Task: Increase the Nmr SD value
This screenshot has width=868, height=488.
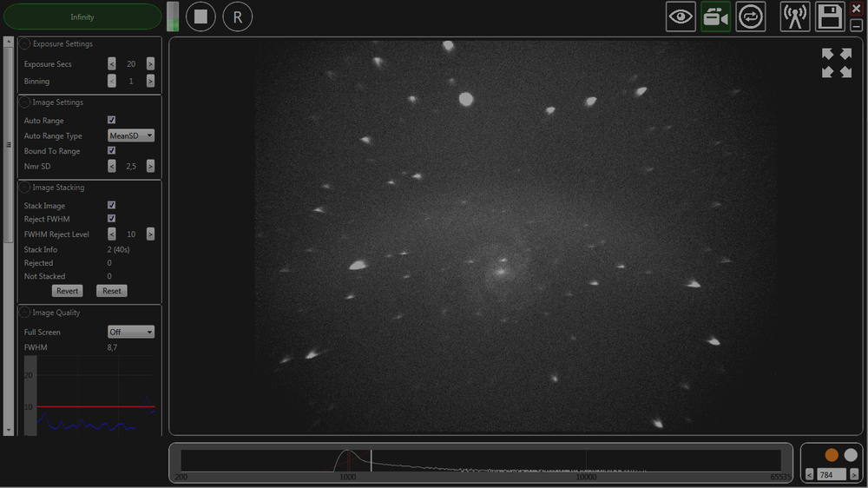Action: point(150,166)
